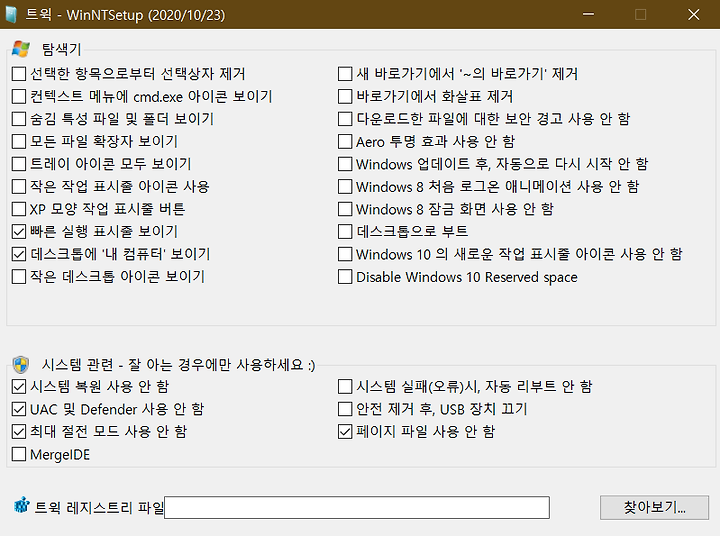The height and width of the screenshot is (536, 720).
Task: Enable 시스템 실패(오류)시 자동 리부트 안 함
Action: (x=345, y=387)
